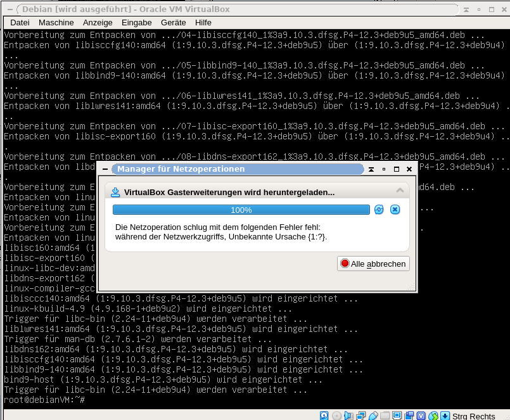Screen dimensions: 510x420
Task: Click the Strg Rechts host key label
Action: click(x=474, y=416)
